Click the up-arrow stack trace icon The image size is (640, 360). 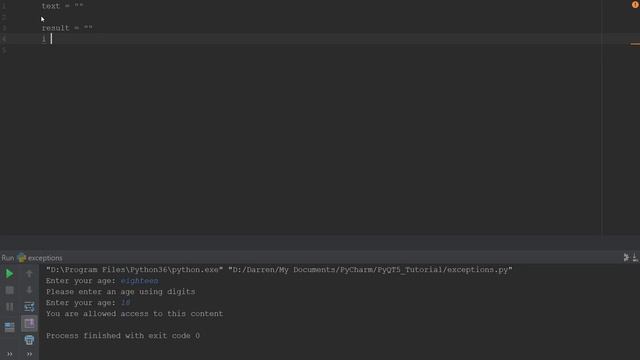[x=29, y=273]
